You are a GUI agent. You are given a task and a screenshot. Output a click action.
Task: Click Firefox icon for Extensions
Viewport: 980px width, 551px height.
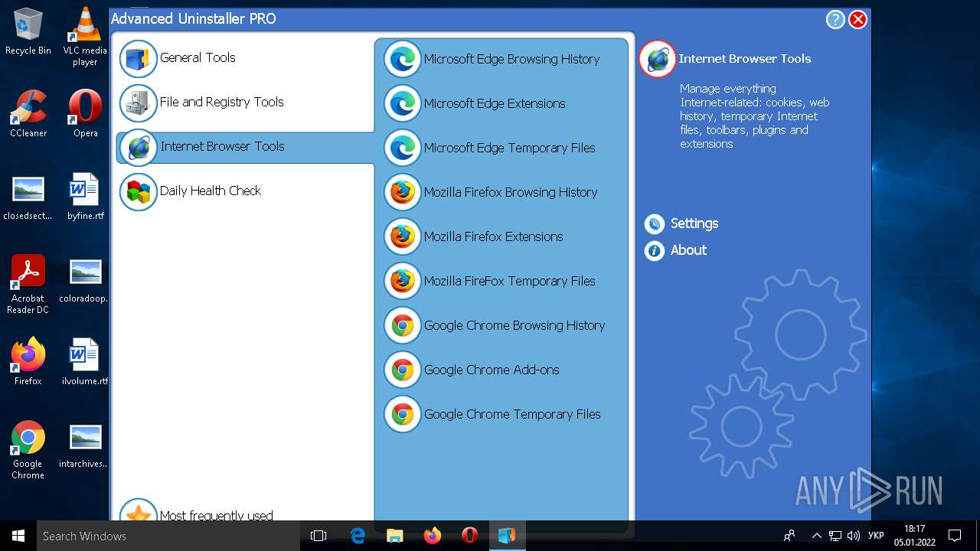click(402, 236)
